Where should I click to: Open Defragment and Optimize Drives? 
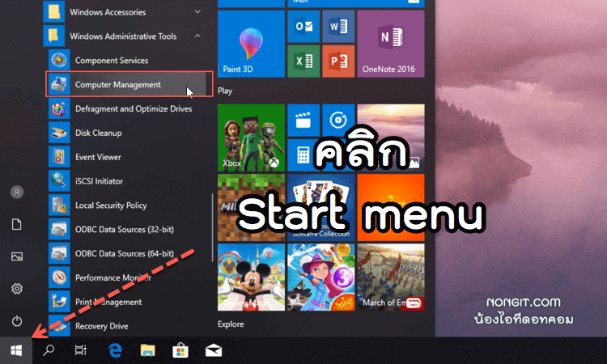tap(128, 108)
